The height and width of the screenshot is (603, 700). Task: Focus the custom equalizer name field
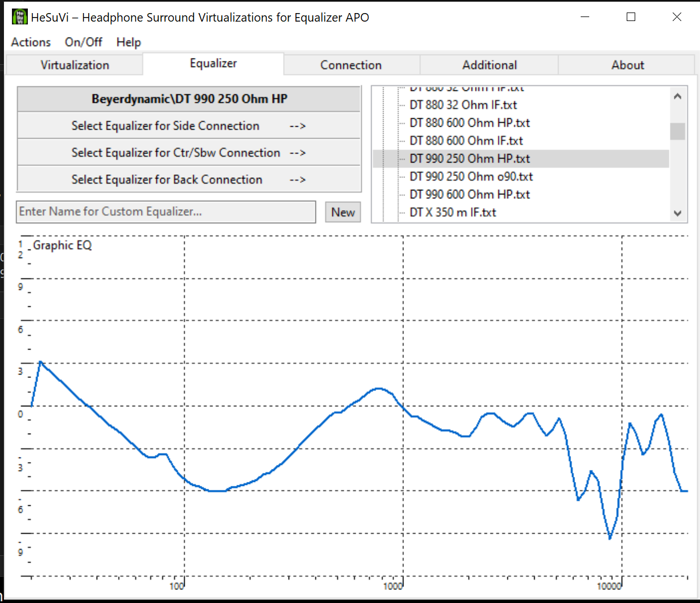(x=166, y=212)
